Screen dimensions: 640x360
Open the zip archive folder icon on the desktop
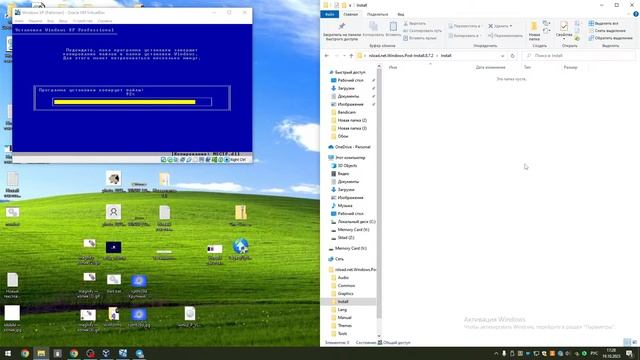coord(241,213)
